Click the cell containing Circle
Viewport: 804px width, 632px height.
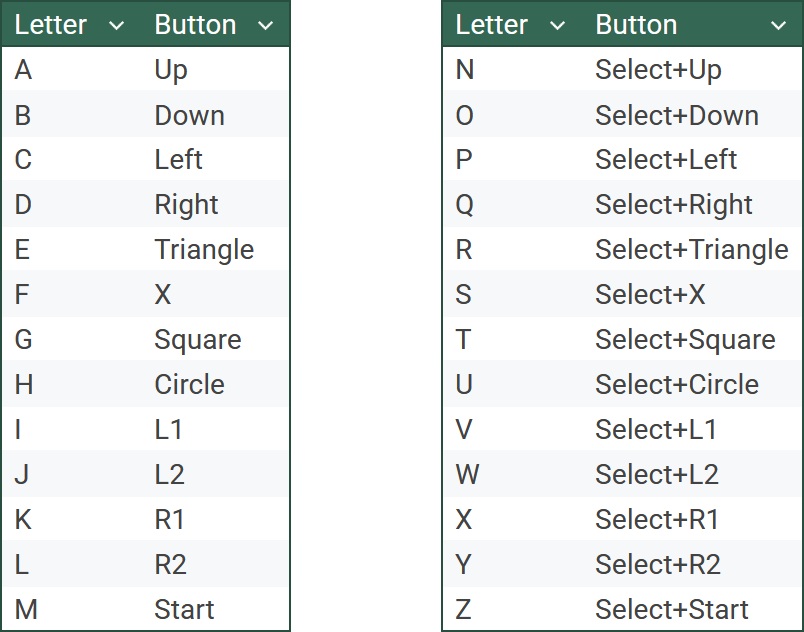point(189,385)
